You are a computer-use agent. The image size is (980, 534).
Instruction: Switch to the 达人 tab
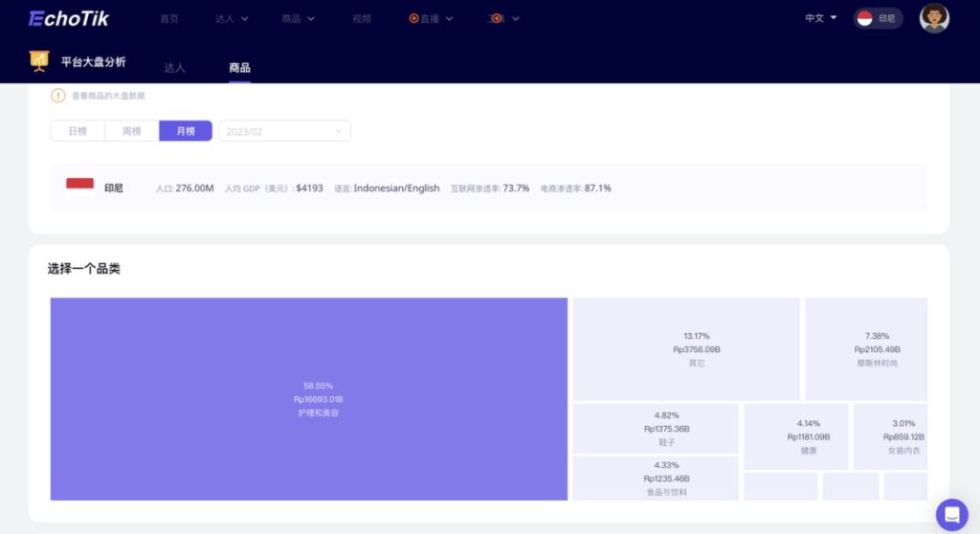point(174,67)
